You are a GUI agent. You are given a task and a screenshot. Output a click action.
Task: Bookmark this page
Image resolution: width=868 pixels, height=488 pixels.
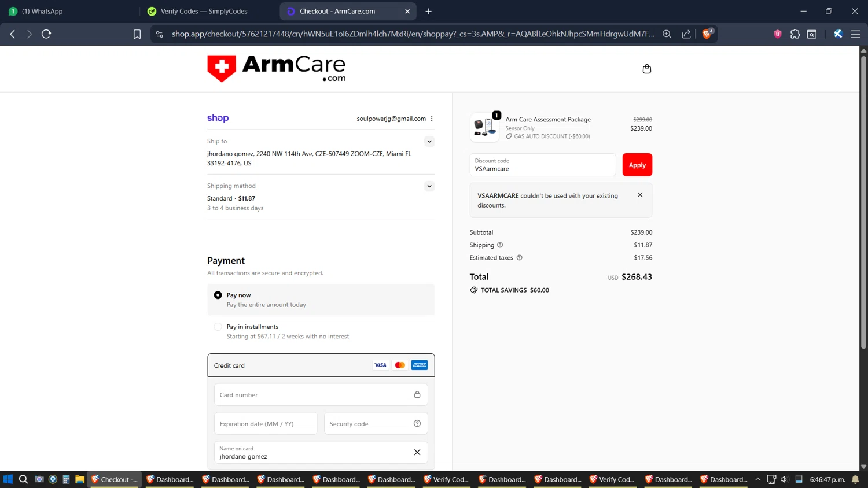click(137, 34)
